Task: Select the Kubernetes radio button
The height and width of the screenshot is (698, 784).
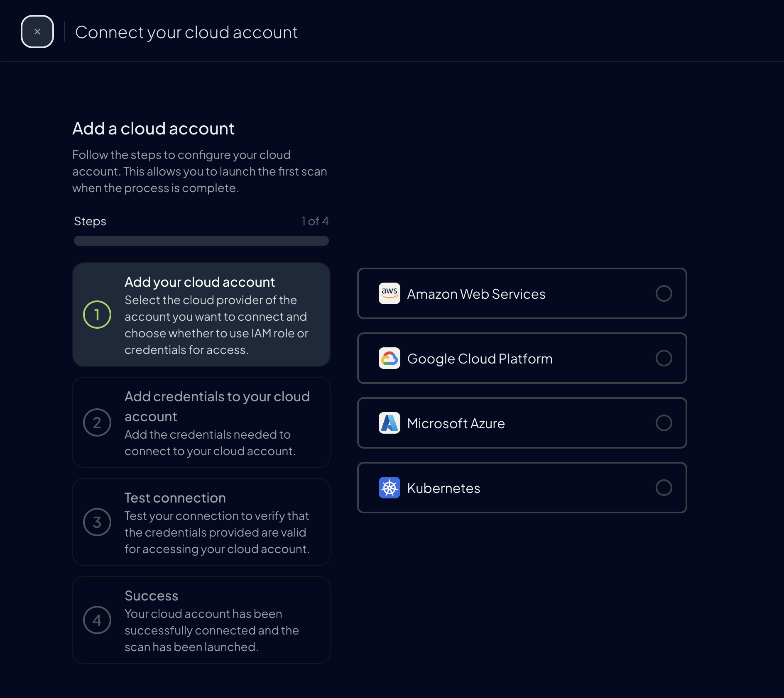Action: pyautogui.click(x=664, y=488)
